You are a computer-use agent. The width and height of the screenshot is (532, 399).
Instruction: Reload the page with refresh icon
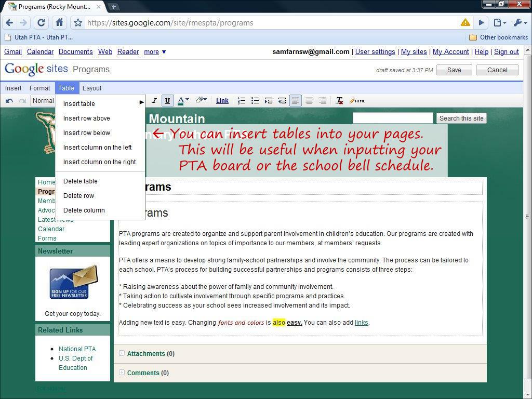(41, 23)
